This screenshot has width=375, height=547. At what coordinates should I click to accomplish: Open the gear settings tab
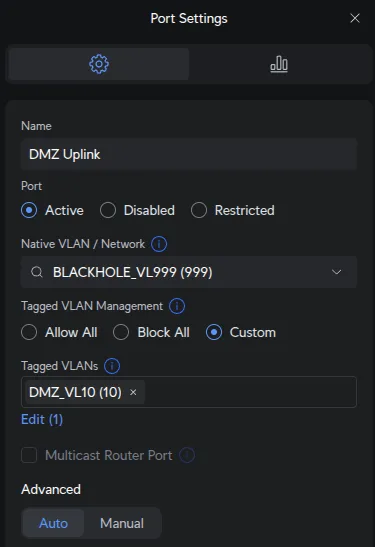pos(99,64)
